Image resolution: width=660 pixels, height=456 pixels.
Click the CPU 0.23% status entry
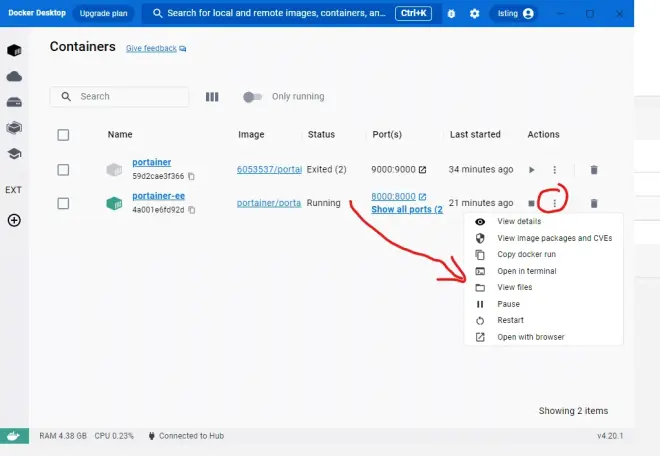tap(114, 436)
